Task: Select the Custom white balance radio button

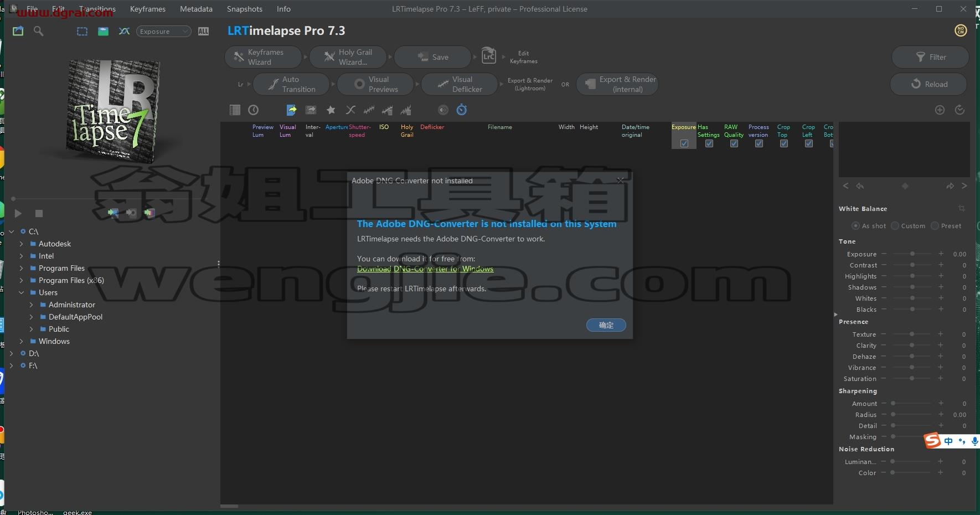Action: coord(895,225)
